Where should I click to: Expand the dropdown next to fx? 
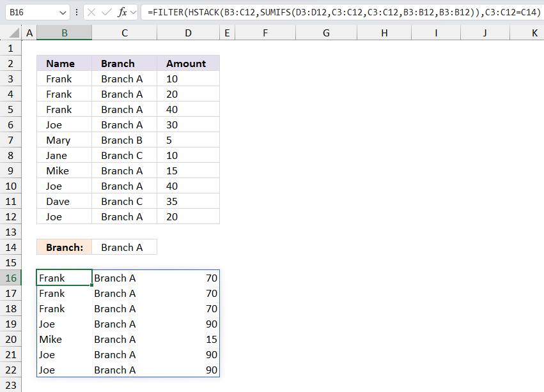[x=133, y=13]
